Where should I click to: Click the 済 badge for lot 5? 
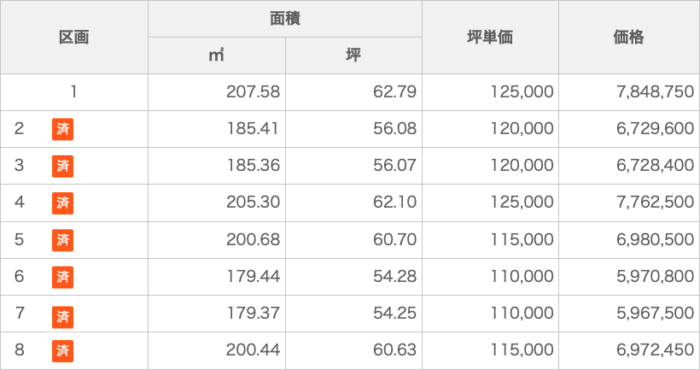point(62,240)
